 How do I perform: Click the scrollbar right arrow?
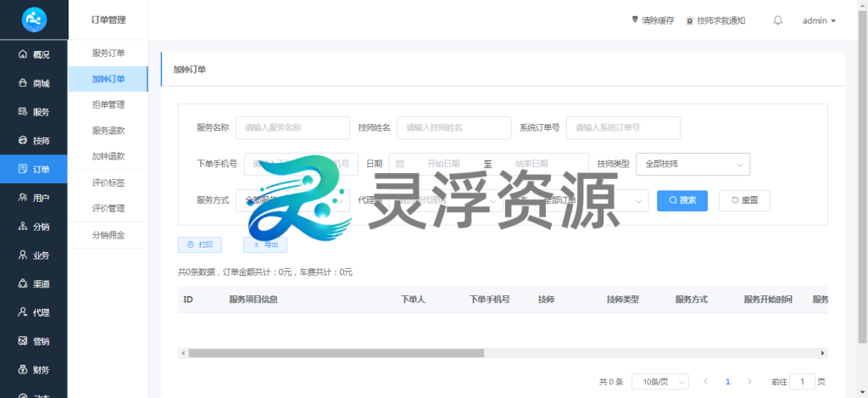click(823, 353)
